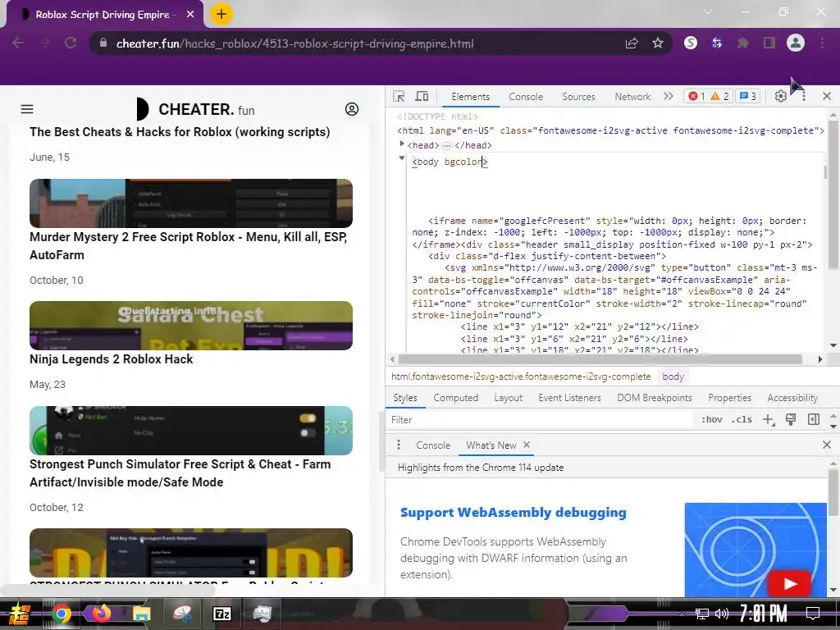Image resolution: width=840 pixels, height=630 pixels.
Task: Open DevTools customize three-dot menu
Action: (x=804, y=97)
